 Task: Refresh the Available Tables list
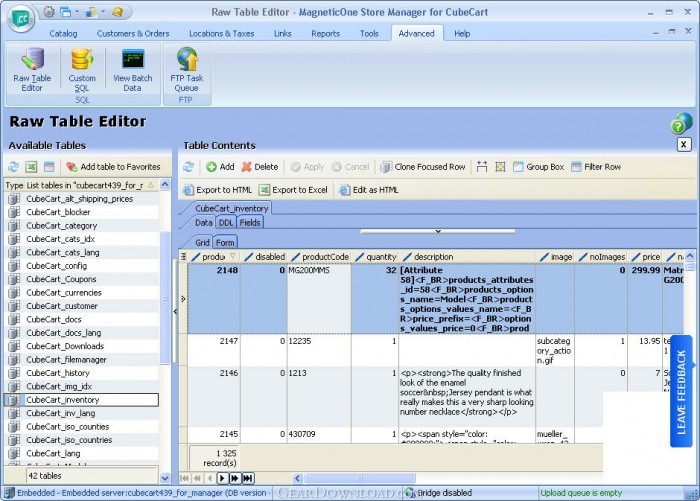coord(13,167)
